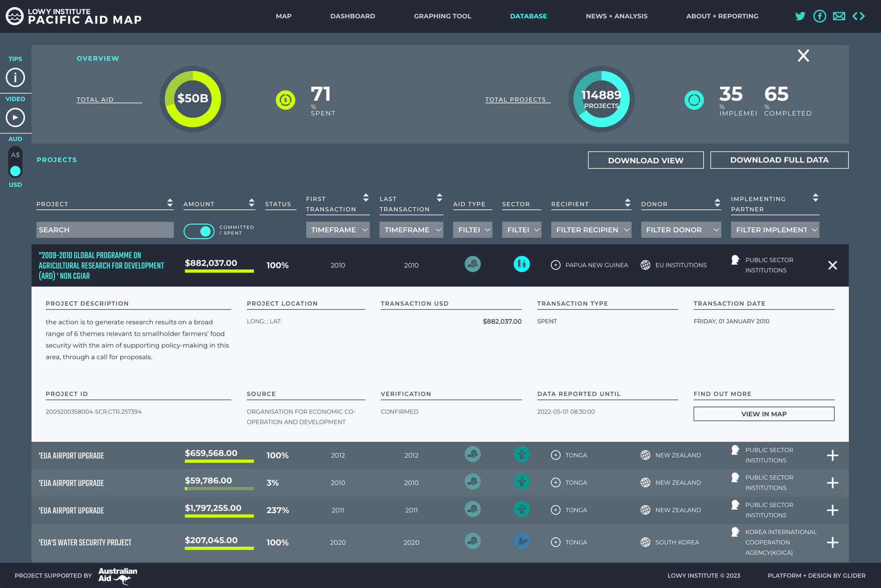Viewport: 881px width, 588px height.
Task: Click the aid type icon in Global Programme row
Action: 473,264
